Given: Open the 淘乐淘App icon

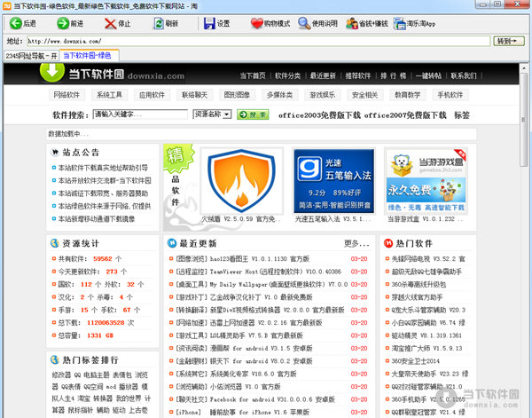Looking at the screenshot, I should 399,23.
